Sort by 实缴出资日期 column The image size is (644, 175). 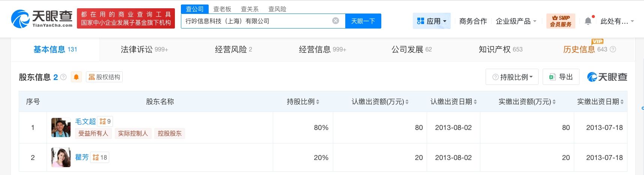[622, 102]
